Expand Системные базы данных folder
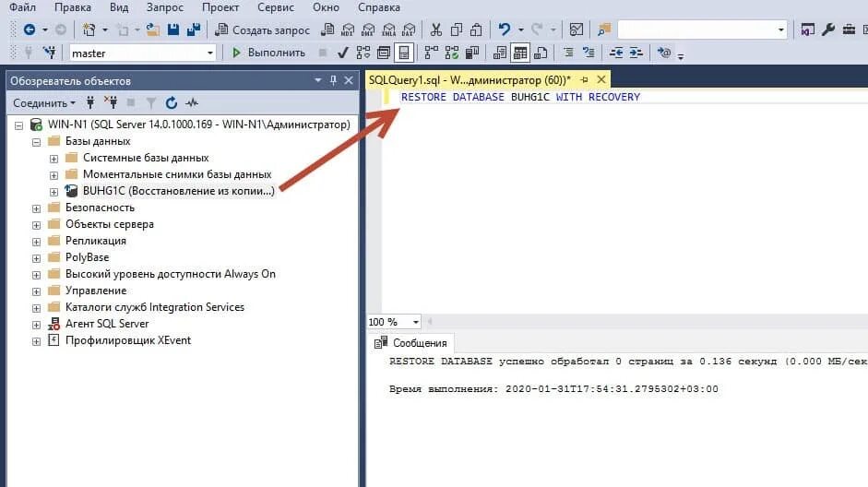Screen dimensions: 868x487 coord(54,159)
